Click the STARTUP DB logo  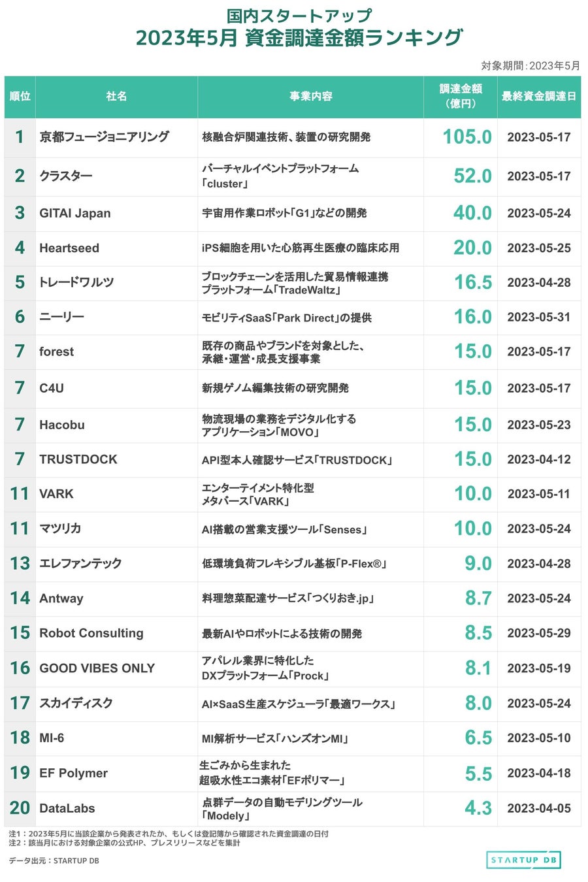(523, 860)
